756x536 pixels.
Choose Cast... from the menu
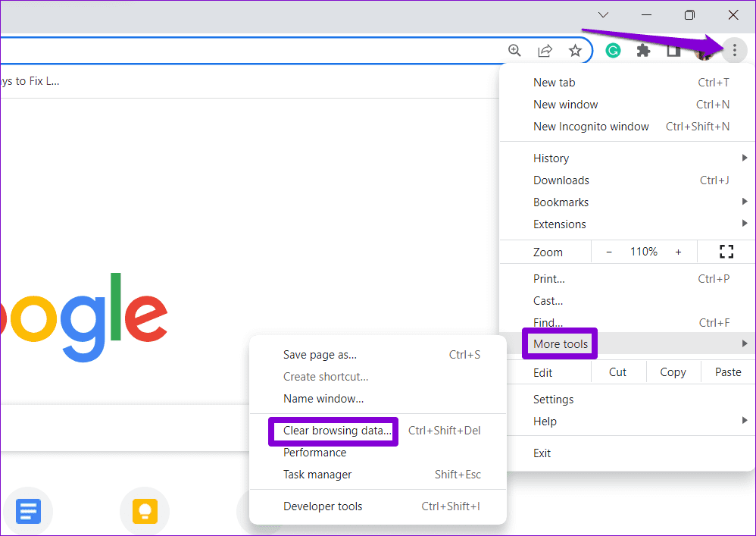[627, 300]
